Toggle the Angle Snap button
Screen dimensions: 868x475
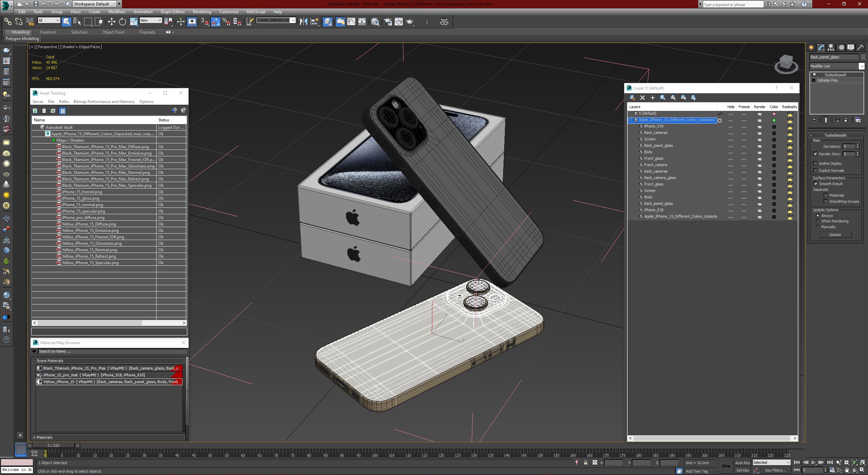(215, 22)
